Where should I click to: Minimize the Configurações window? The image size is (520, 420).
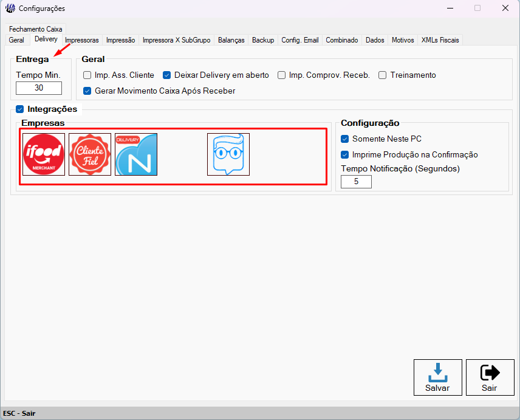[x=450, y=8]
